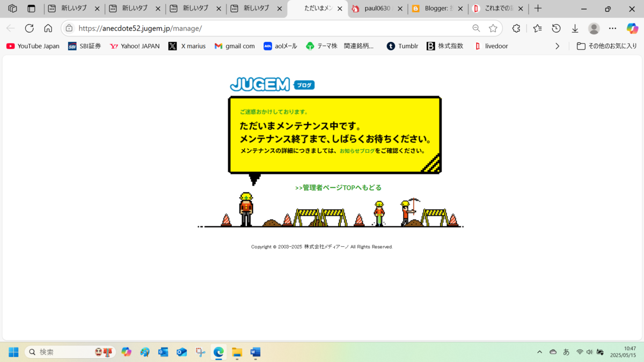Open Microsoft Word from the taskbar
Viewport: 644px width, 362px height.
click(x=255, y=352)
